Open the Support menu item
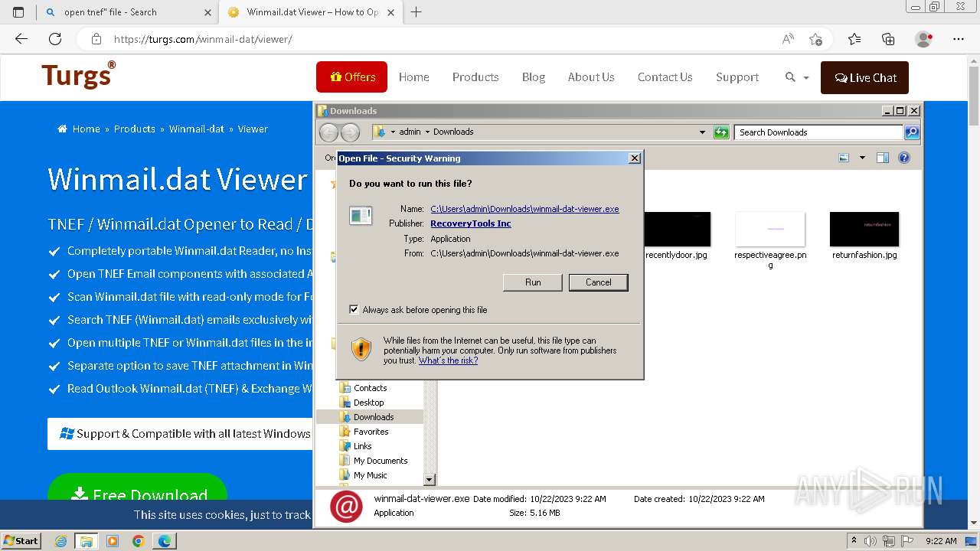 point(737,77)
